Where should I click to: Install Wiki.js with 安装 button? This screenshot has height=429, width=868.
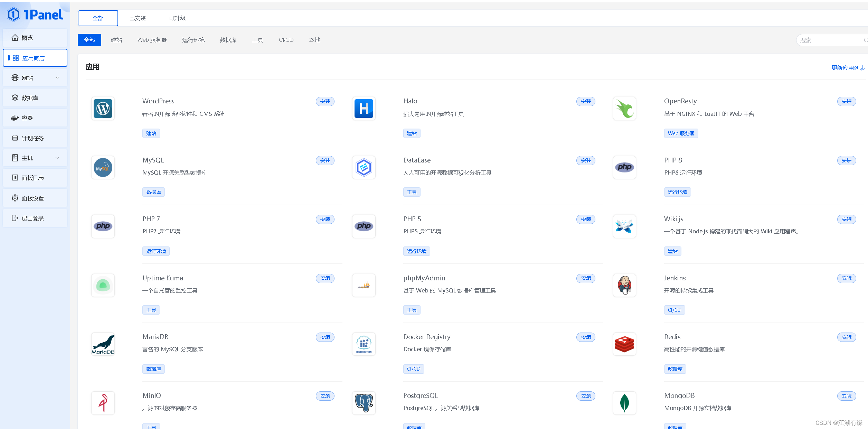pyautogui.click(x=847, y=219)
